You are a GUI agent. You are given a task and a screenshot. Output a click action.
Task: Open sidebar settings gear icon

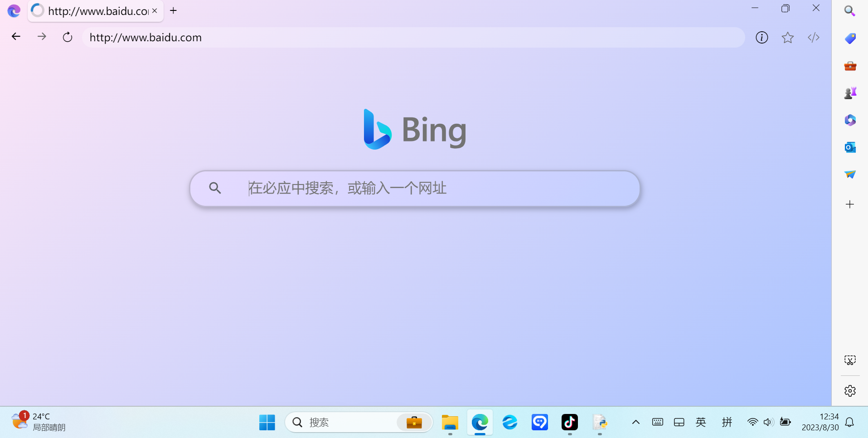850,391
